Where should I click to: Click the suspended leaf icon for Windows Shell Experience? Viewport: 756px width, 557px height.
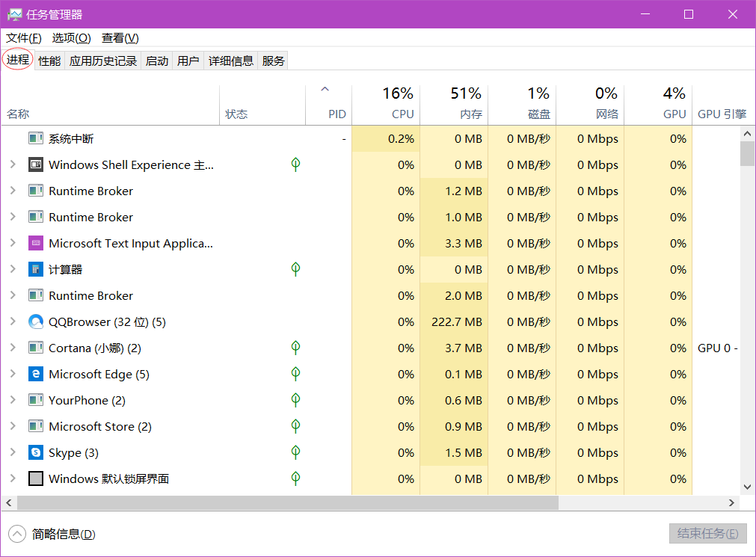tap(295, 165)
